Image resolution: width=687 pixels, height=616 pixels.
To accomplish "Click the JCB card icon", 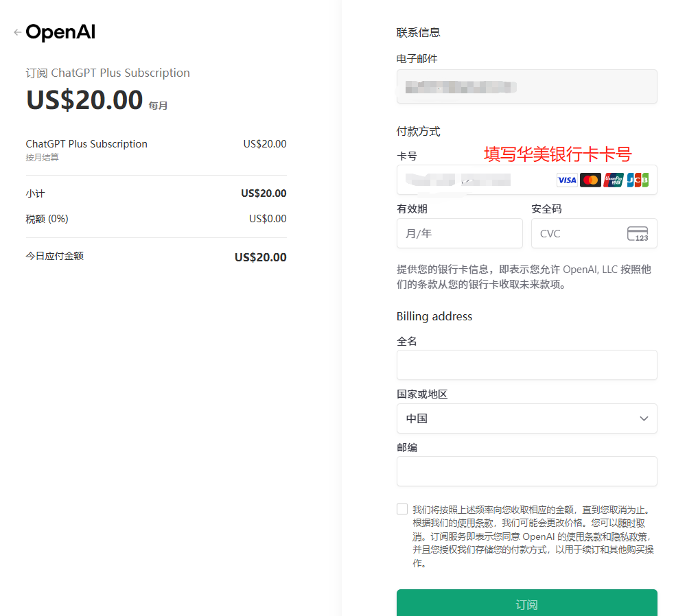I will pyautogui.click(x=638, y=180).
